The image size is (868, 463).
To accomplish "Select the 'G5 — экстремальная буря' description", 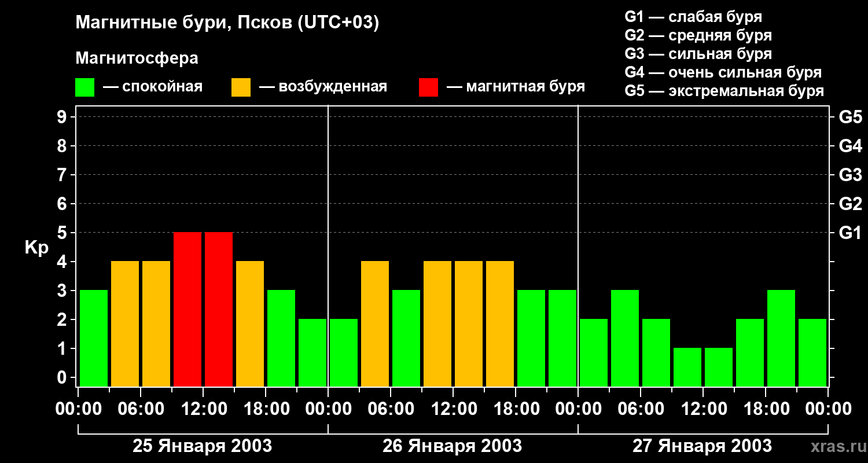I will (724, 91).
